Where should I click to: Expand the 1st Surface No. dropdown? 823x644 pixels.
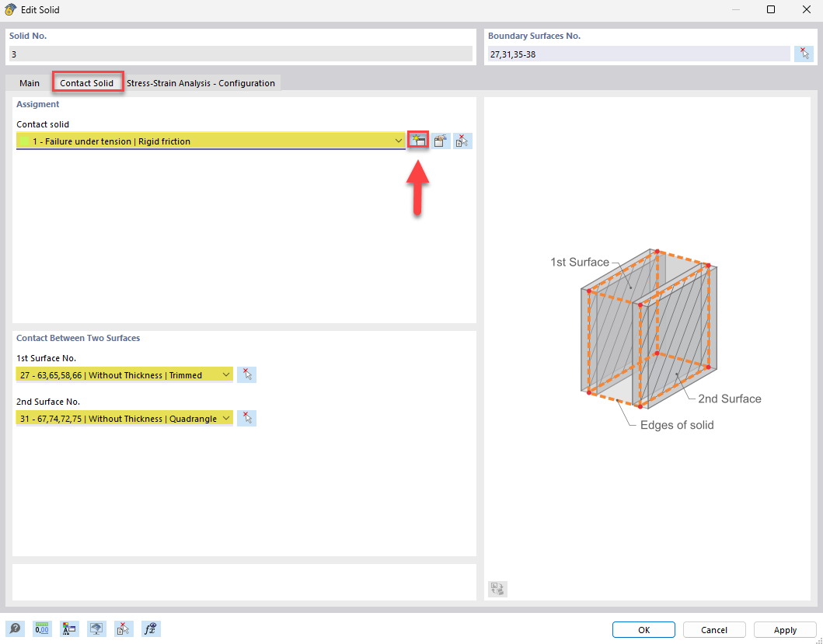coord(226,374)
